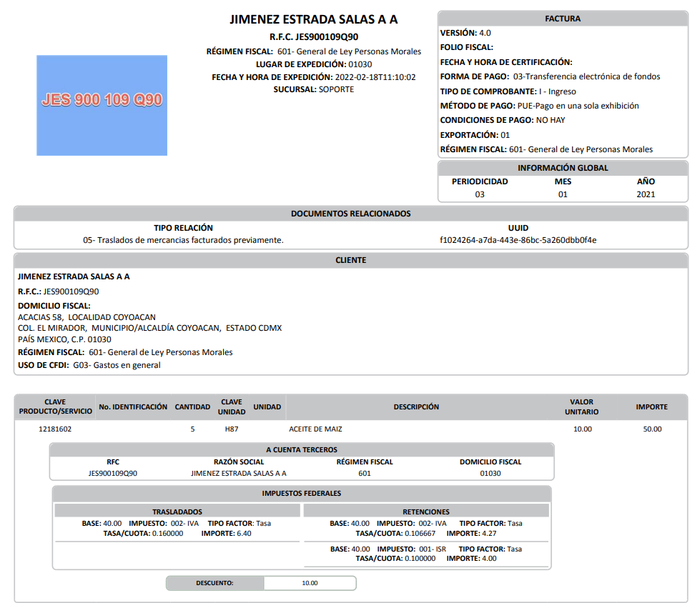Click the DESCRIPCIÓN column header

(416, 407)
